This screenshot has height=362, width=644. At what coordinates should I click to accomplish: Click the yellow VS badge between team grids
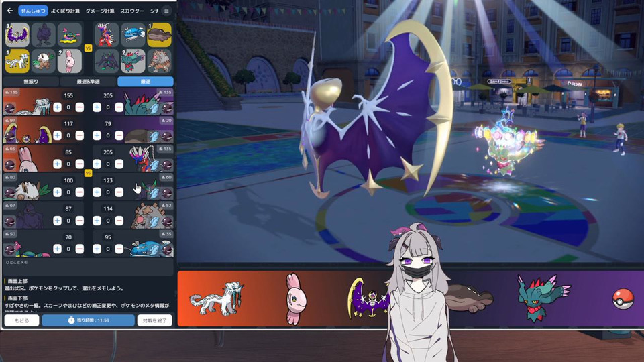click(x=88, y=48)
